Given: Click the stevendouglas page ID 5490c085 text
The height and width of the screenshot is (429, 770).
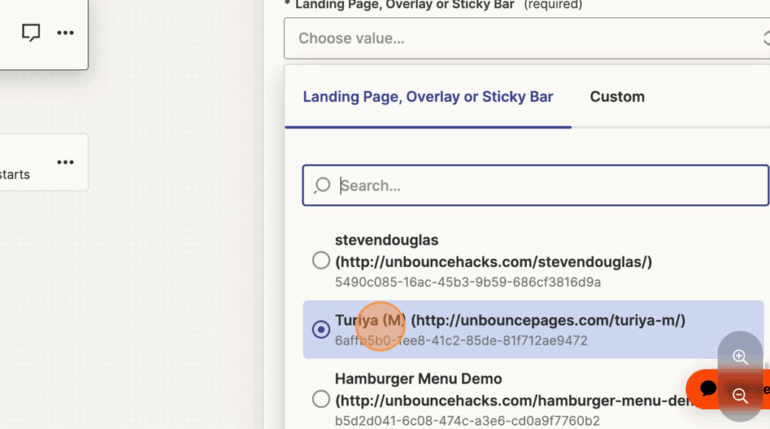Looking at the screenshot, I should (467, 282).
